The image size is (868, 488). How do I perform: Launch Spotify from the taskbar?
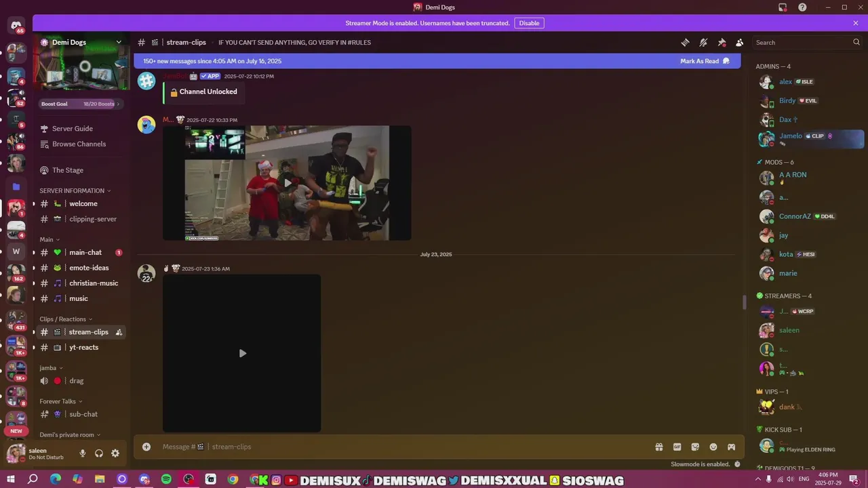point(166,479)
